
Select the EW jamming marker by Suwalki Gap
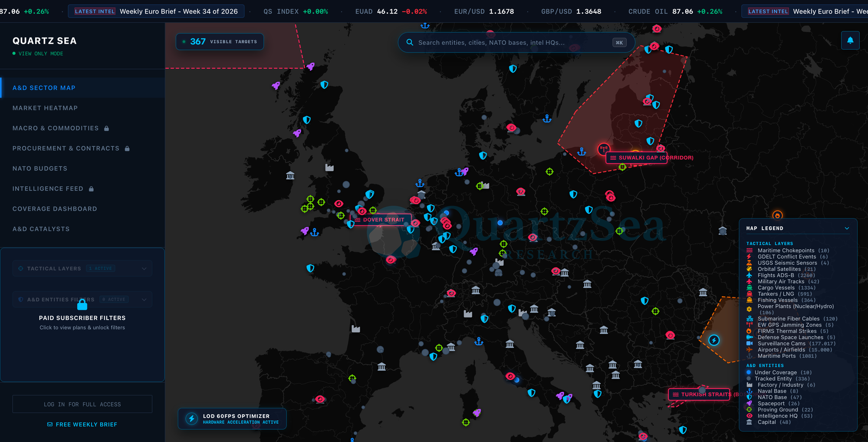pos(604,149)
